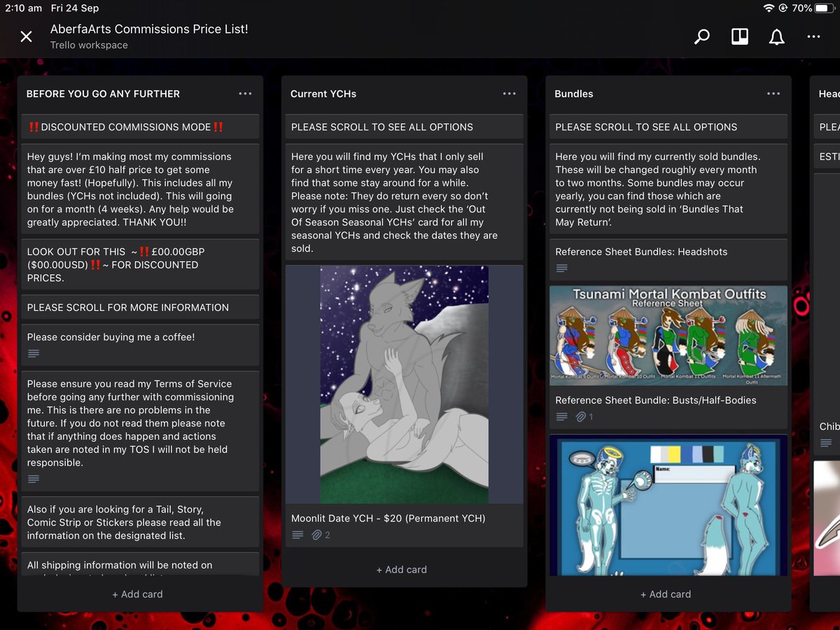Open PLEASE SCROLL FOR MORE INFORMATION card
840x630 pixels.
(x=140, y=307)
